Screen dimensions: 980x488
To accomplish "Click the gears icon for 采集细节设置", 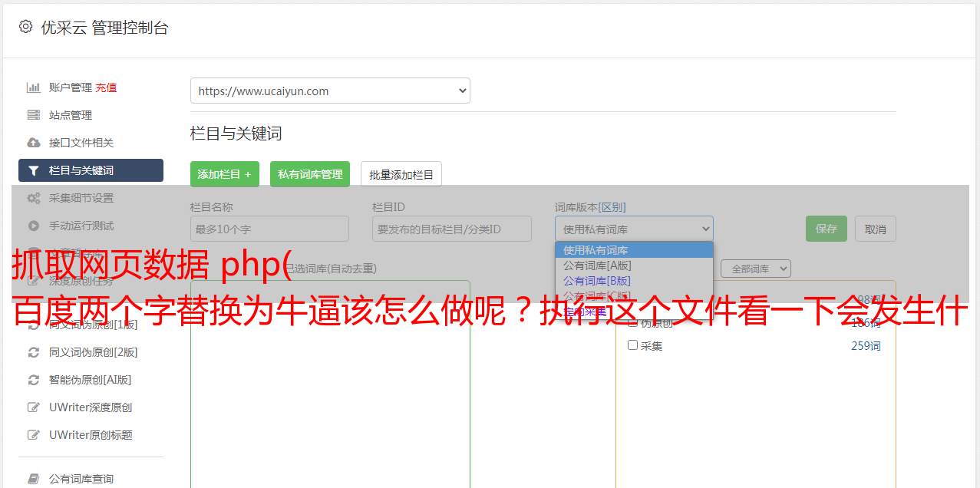I will (x=33, y=198).
